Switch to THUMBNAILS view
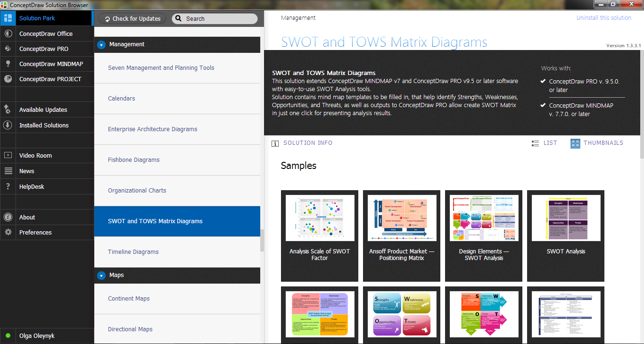 click(x=597, y=143)
